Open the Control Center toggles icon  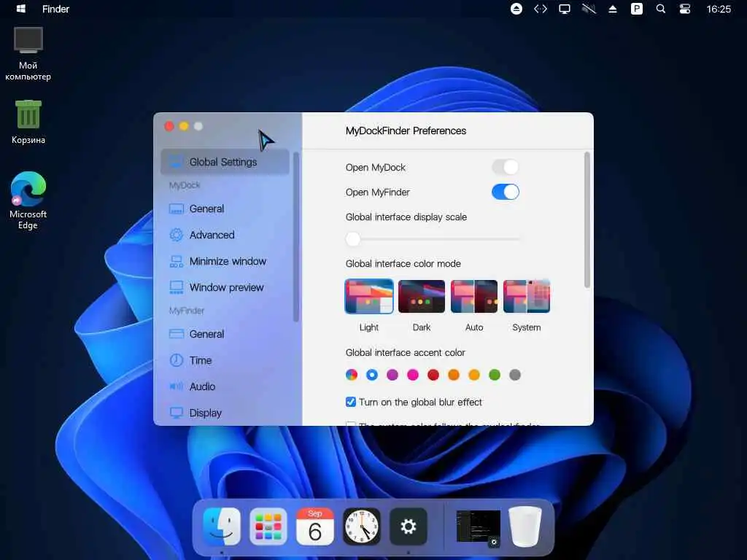click(685, 9)
